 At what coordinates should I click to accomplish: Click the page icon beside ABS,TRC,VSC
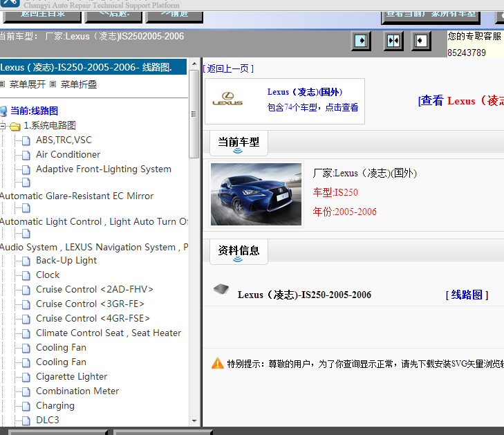(x=26, y=141)
